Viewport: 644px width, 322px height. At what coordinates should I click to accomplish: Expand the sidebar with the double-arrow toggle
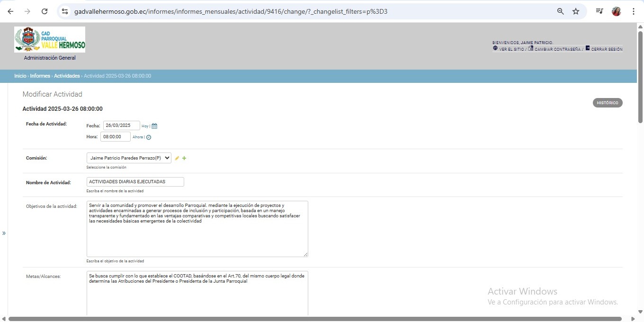pos(4,233)
